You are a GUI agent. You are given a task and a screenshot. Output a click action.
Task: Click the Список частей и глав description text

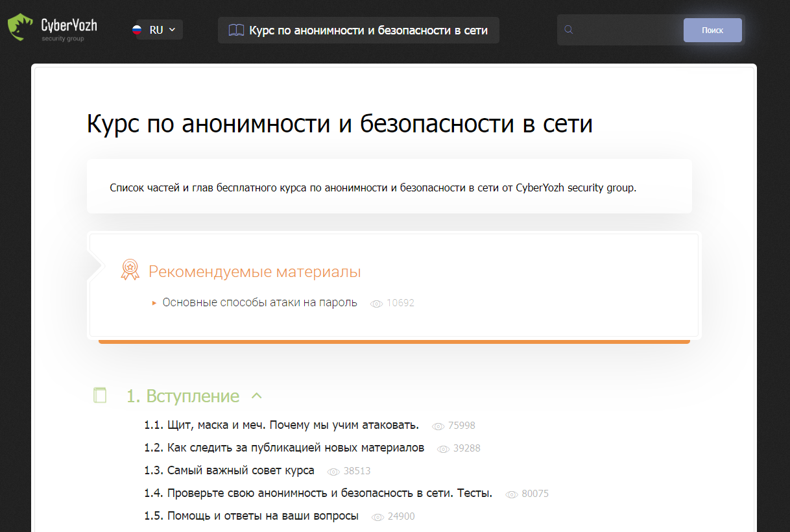[x=373, y=188]
